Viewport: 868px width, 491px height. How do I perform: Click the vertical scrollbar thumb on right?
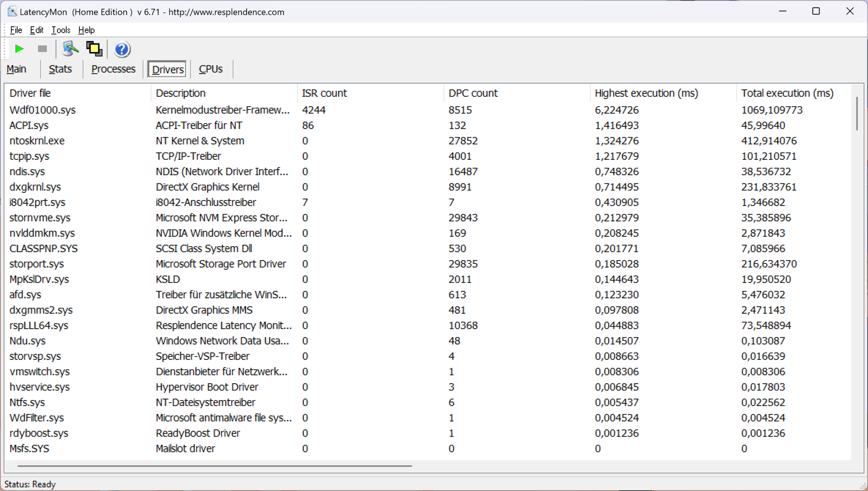[857, 113]
